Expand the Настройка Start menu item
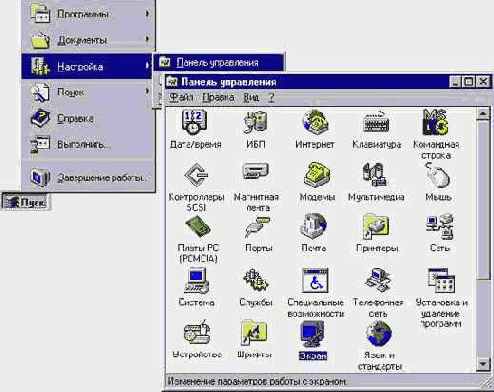 click(x=87, y=66)
